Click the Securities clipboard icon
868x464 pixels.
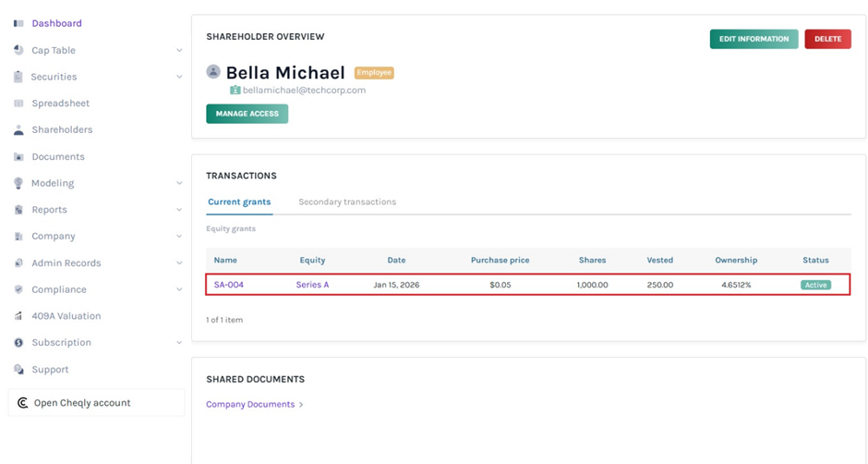click(x=18, y=77)
